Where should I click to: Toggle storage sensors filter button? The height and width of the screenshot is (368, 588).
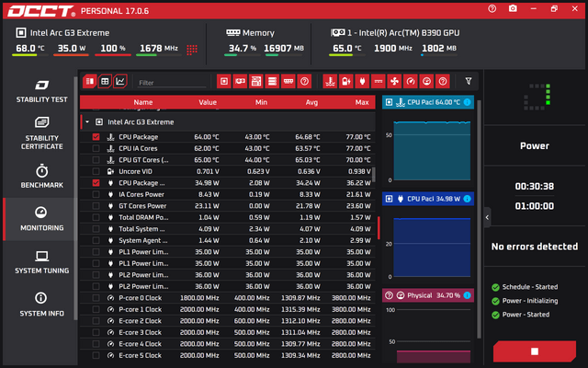pyautogui.click(x=272, y=81)
